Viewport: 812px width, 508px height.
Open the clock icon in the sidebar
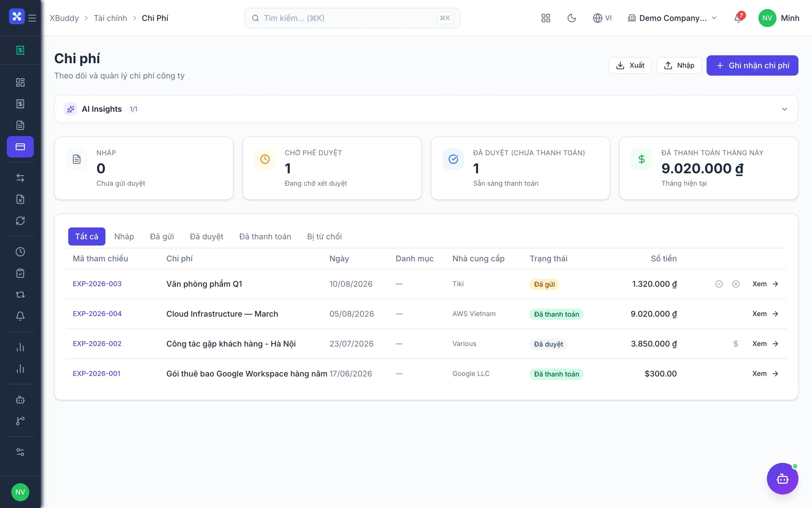(20, 252)
